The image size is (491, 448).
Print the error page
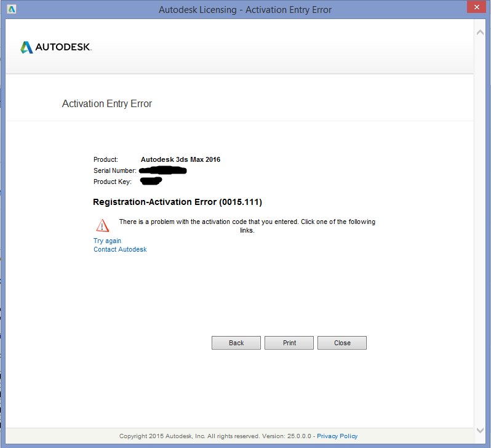click(x=289, y=343)
